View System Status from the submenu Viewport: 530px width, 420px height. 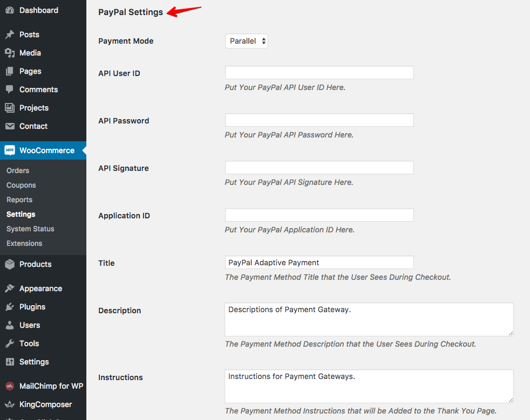pyautogui.click(x=30, y=229)
